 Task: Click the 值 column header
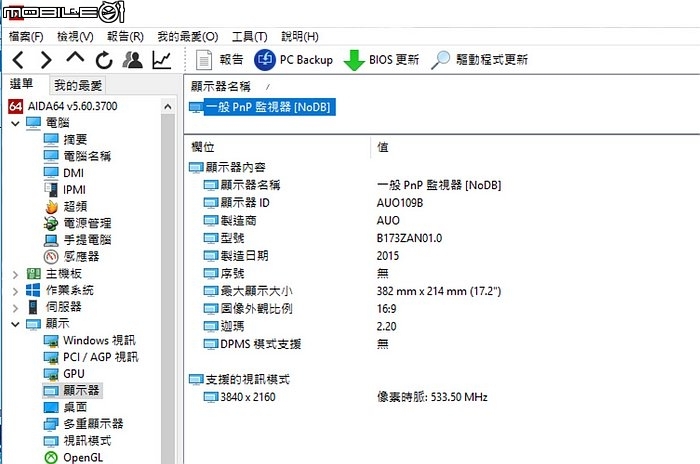click(383, 147)
